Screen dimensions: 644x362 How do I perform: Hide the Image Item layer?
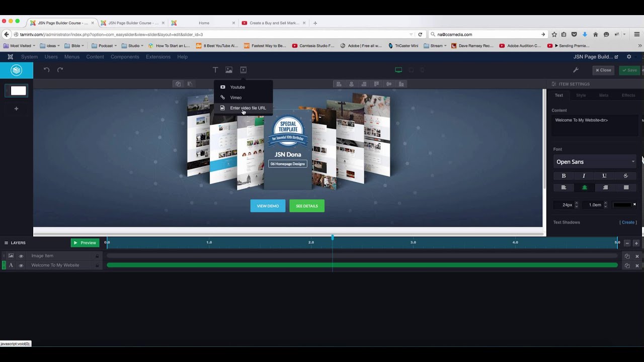[21, 256]
